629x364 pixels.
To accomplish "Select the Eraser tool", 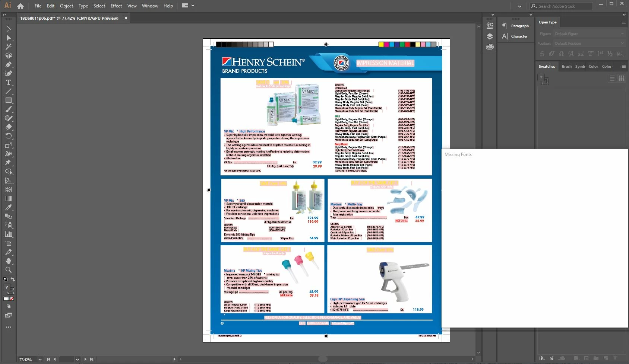I will click(x=9, y=127).
